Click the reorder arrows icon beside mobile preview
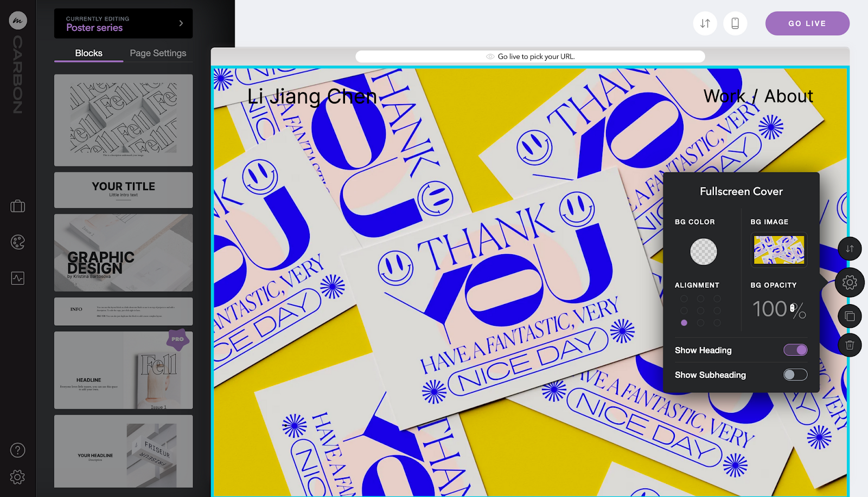 [705, 23]
